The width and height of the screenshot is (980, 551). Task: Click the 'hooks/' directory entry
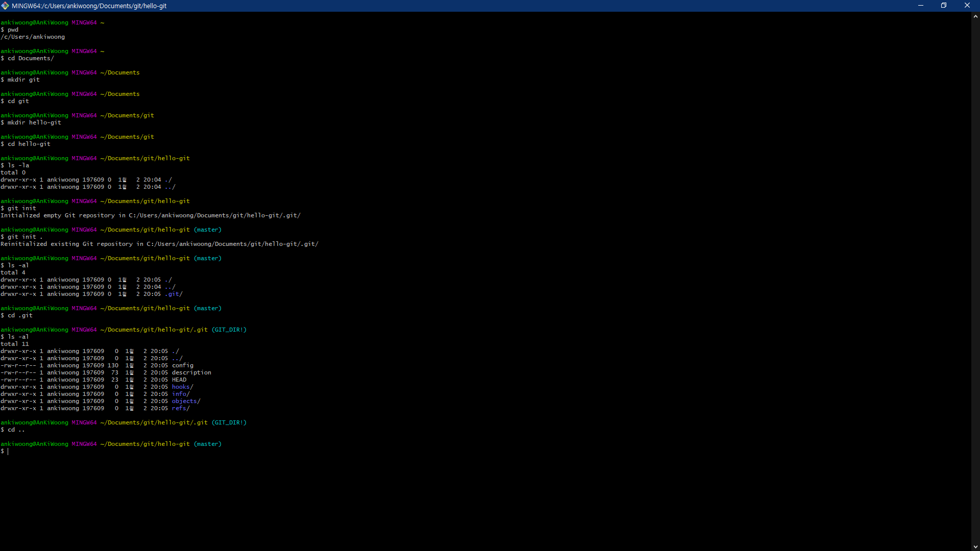183,387
